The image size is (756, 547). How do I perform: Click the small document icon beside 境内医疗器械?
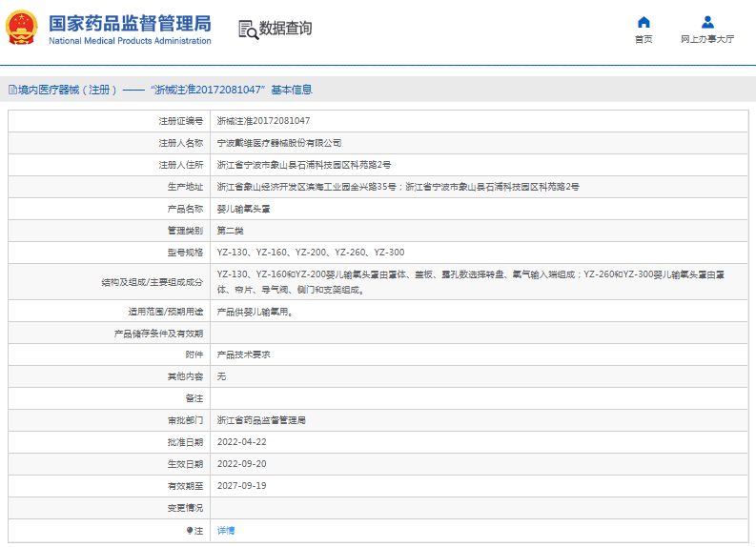tap(11, 90)
